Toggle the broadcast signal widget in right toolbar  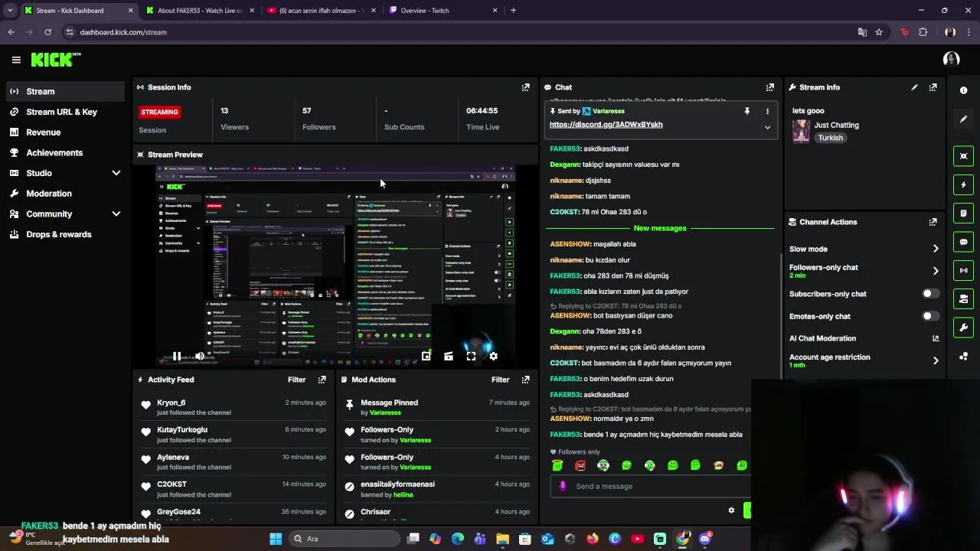click(x=963, y=270)
